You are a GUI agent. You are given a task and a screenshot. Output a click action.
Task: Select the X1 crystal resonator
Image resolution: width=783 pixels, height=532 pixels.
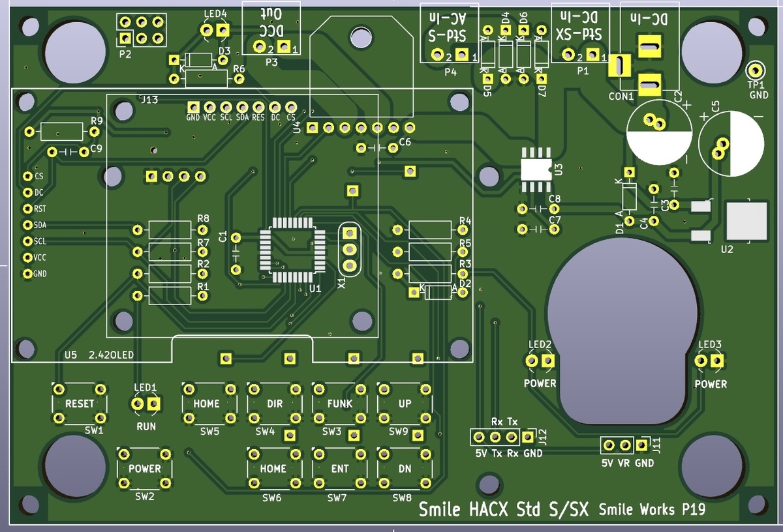pos(349,248)
